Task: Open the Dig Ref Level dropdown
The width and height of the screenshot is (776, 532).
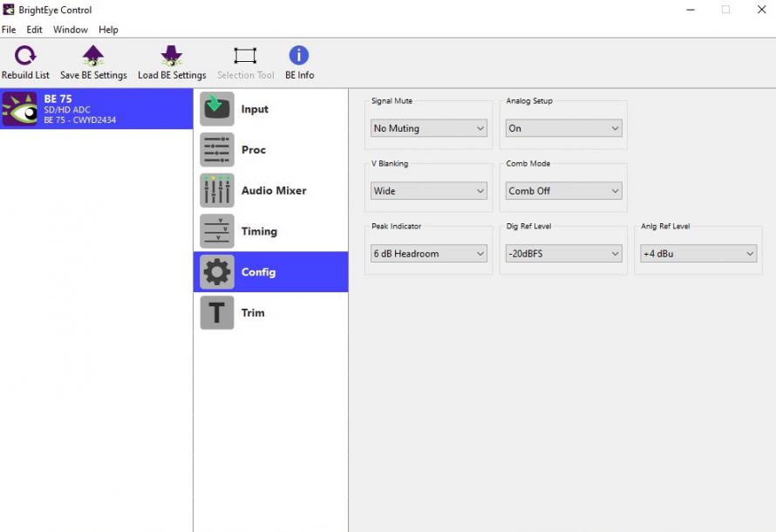Action: click(x=563, y=254)
